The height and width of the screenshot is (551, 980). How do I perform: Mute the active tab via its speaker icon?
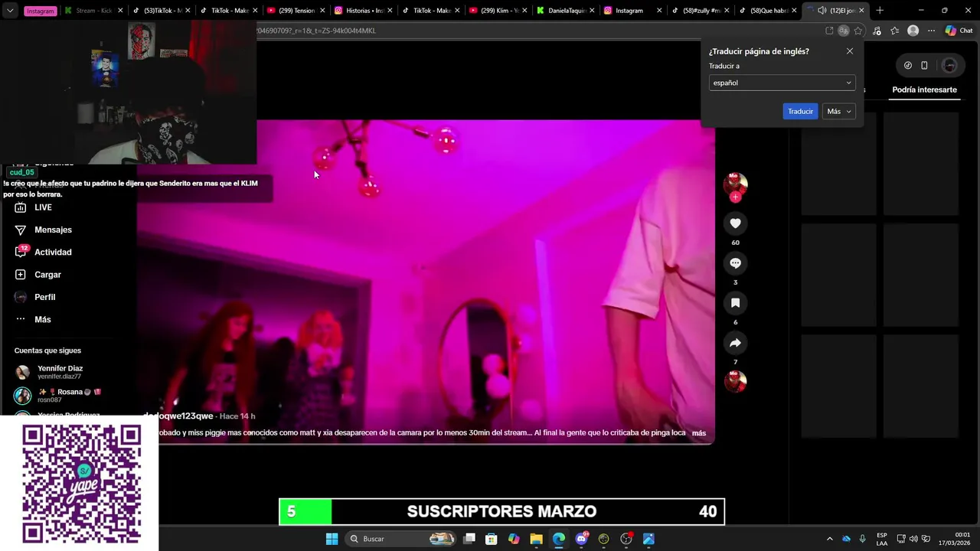click(x=822, y=11)
